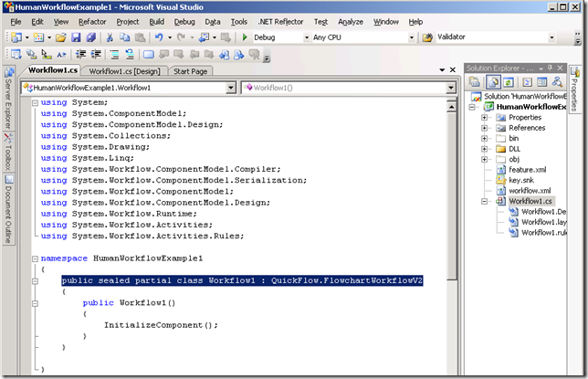Click the Find in Files icon beside Validator
588x379 pixels.
point(427,37)
